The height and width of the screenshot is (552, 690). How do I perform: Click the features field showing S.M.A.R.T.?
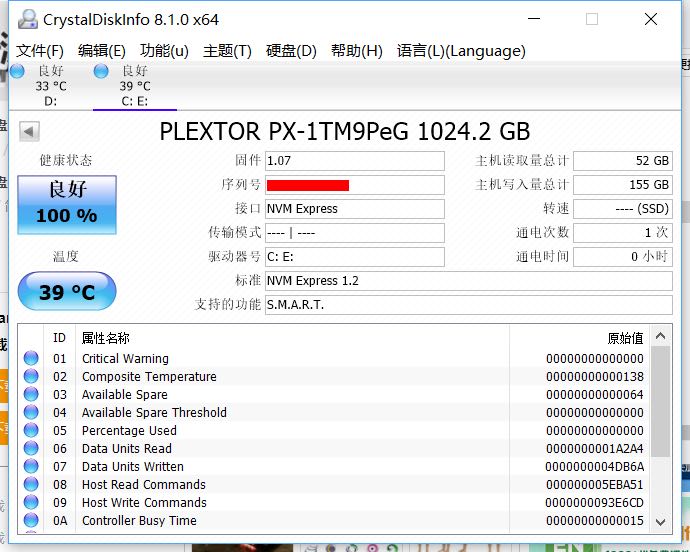coord(469,305)
